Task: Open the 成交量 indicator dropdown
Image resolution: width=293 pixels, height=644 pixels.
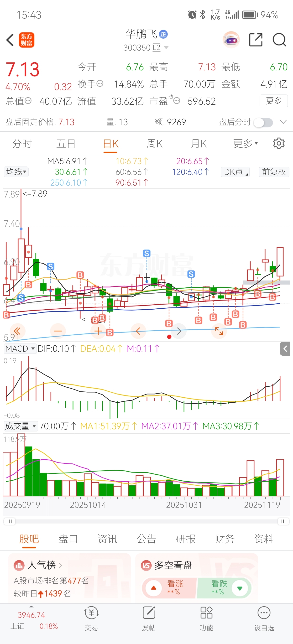Action: pyautogui.click(x=21, y=426)
